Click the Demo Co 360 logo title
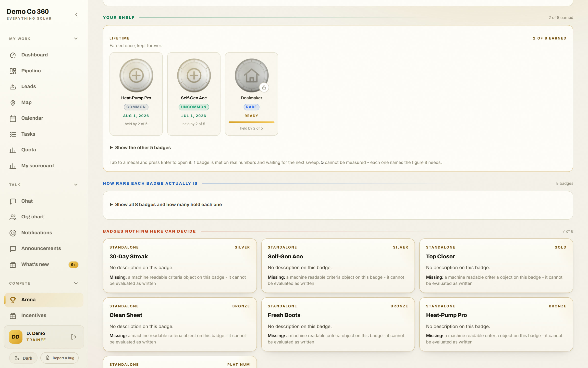 click(x=28, y=12)
